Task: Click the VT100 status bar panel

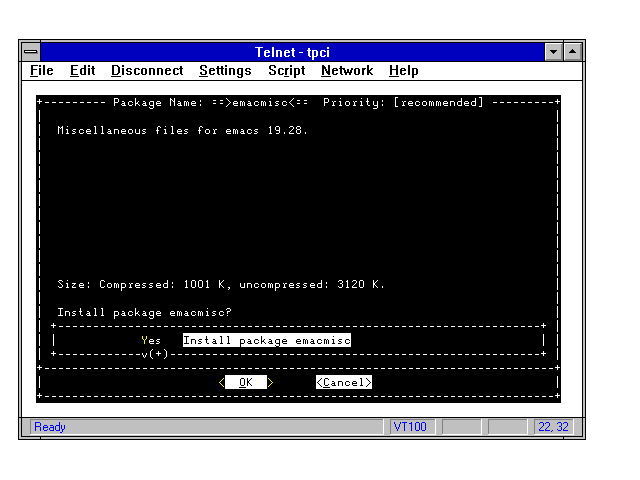Action: click(x=410, y=427)
